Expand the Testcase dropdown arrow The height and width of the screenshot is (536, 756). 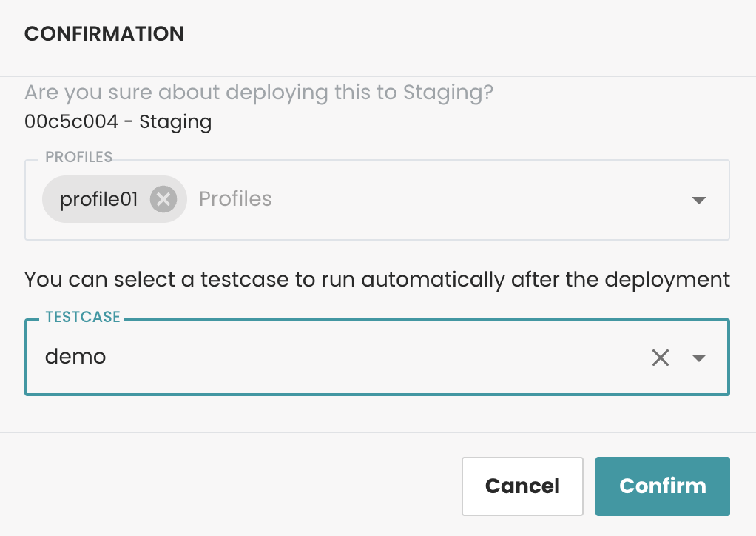[x=698, y=358]
